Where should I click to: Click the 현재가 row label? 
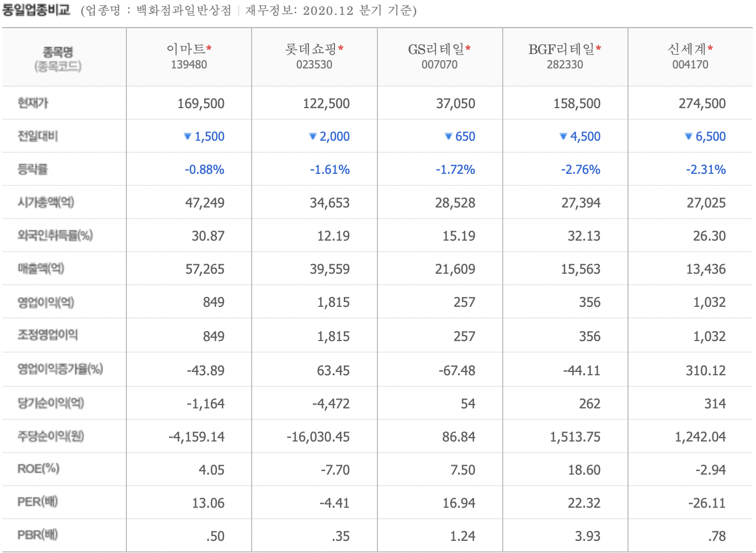33,103
